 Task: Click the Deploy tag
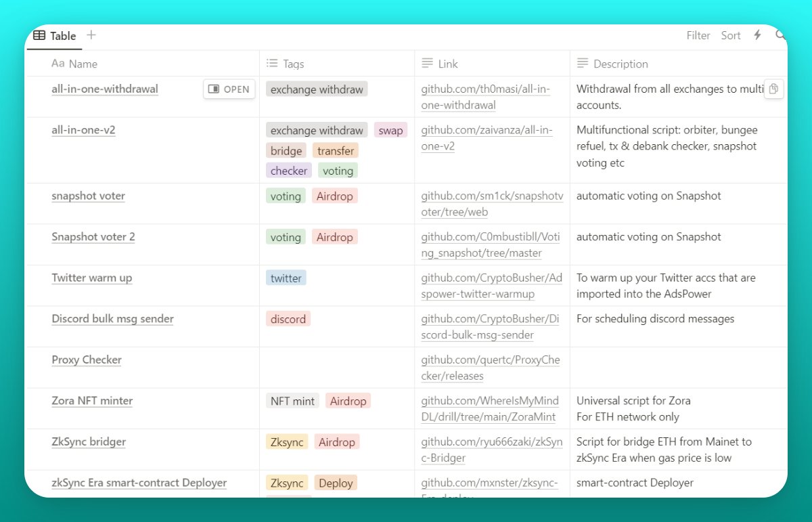point(336,483)
